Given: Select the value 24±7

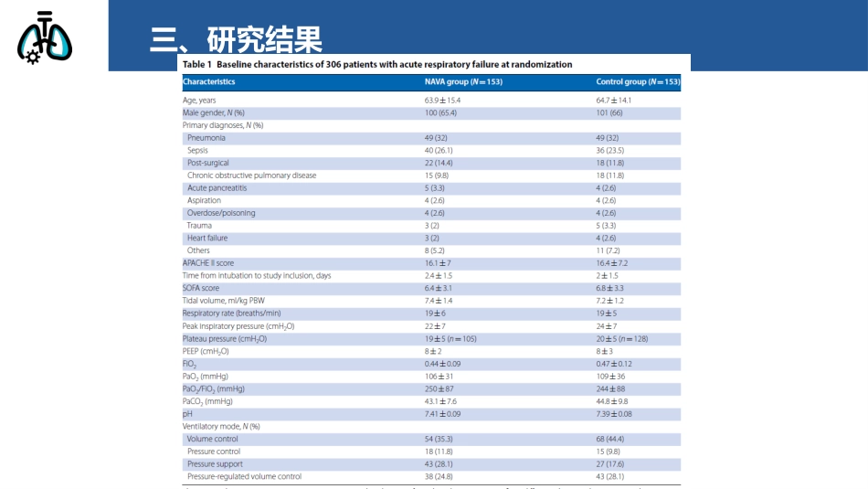Looking at the screenshot, I should [x=607, y=326].
